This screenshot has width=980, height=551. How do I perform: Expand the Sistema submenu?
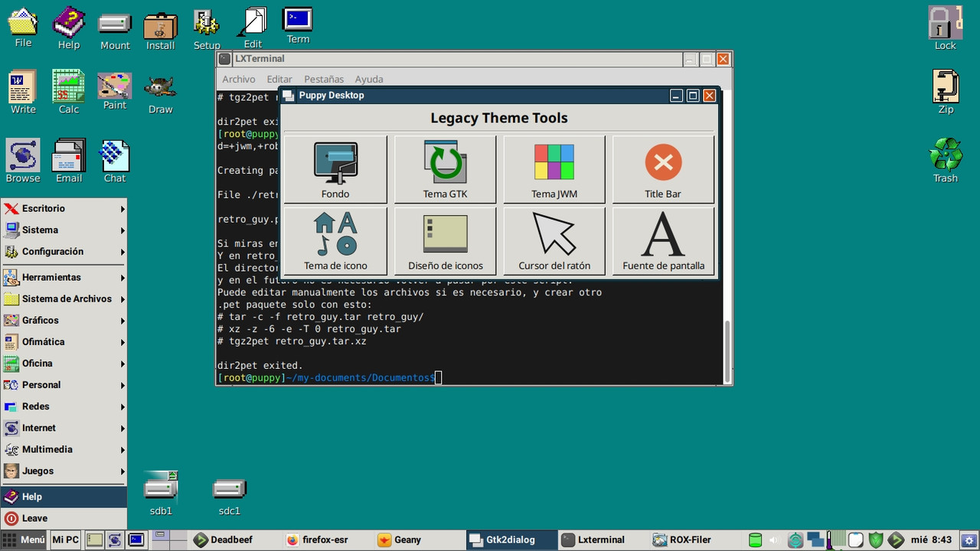64,230
